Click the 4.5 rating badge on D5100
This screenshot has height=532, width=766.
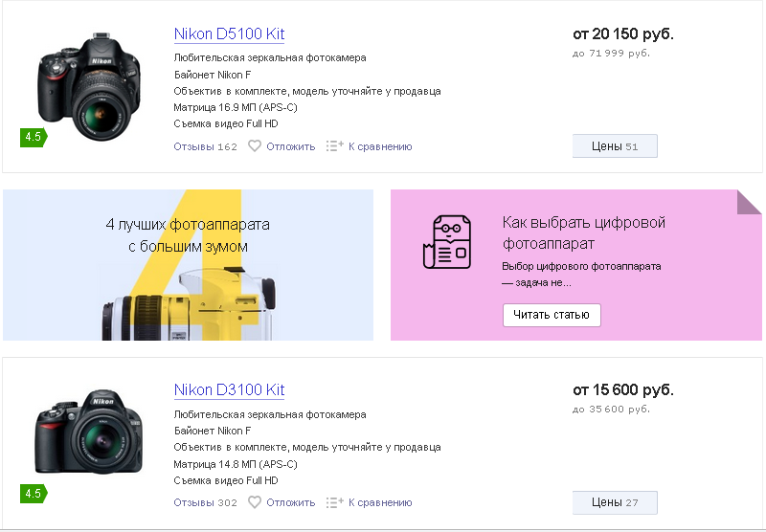34,137
